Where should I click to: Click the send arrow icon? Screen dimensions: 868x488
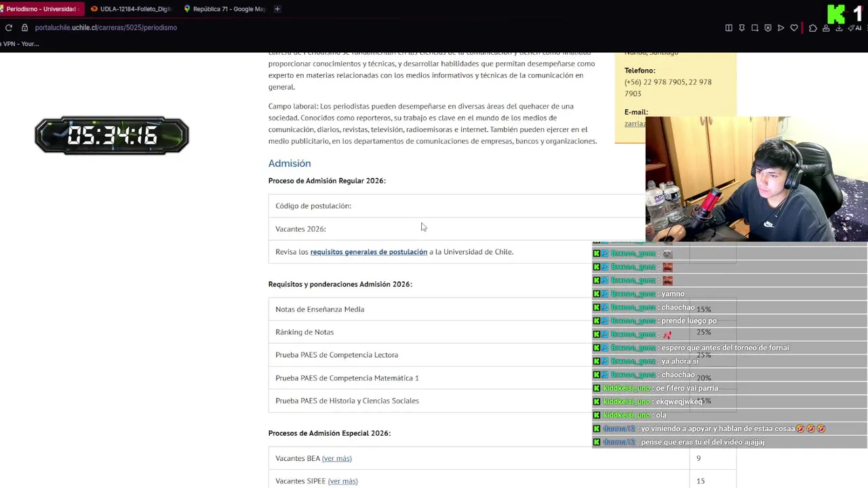pos(781,28)
